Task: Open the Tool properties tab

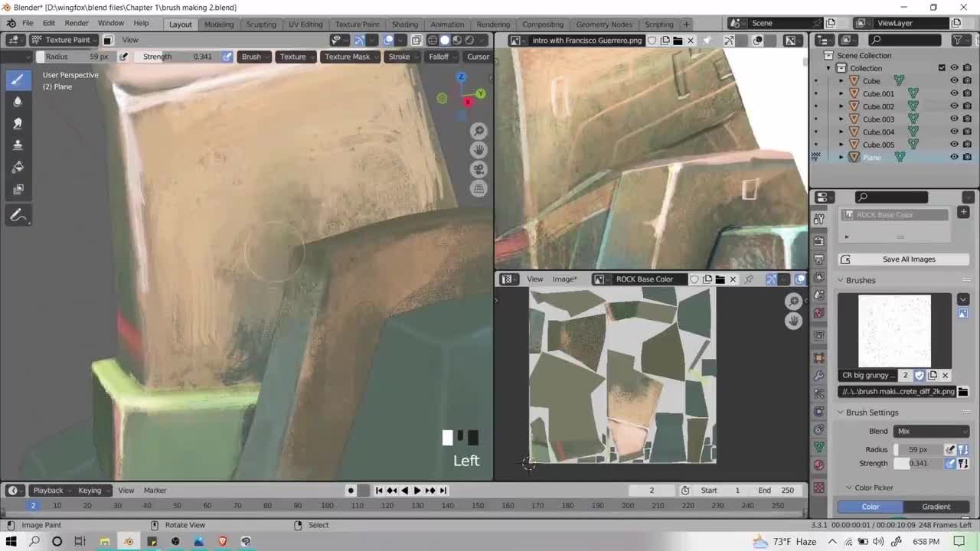Action: pos(819,220)
